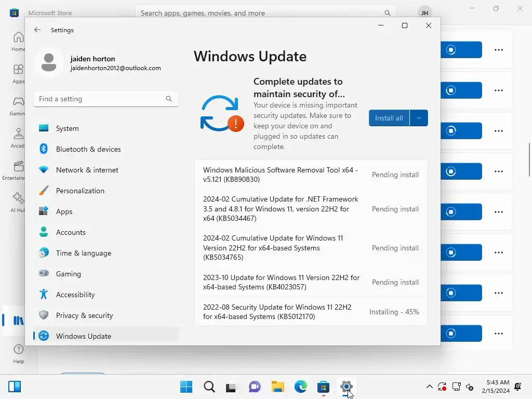Click the muted volume tray icon

[470, 387]
